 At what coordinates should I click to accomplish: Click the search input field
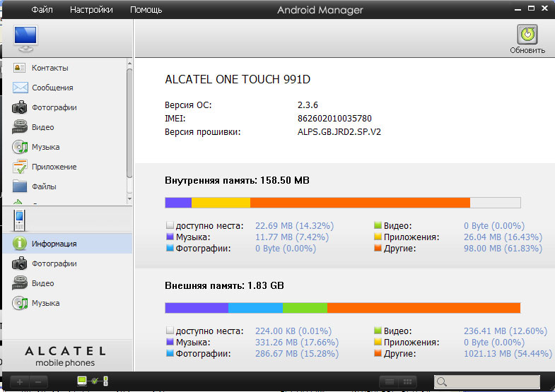(x=487, y=381)
